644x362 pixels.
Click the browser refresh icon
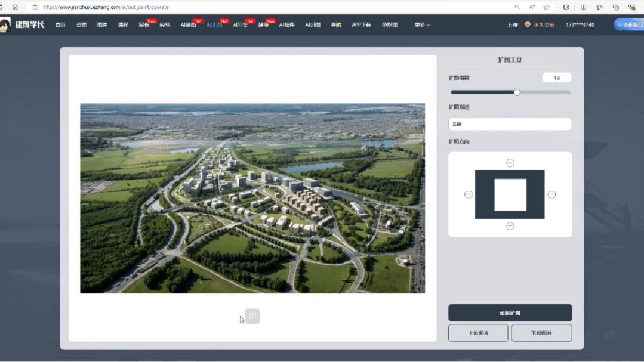tap(1, 7)
